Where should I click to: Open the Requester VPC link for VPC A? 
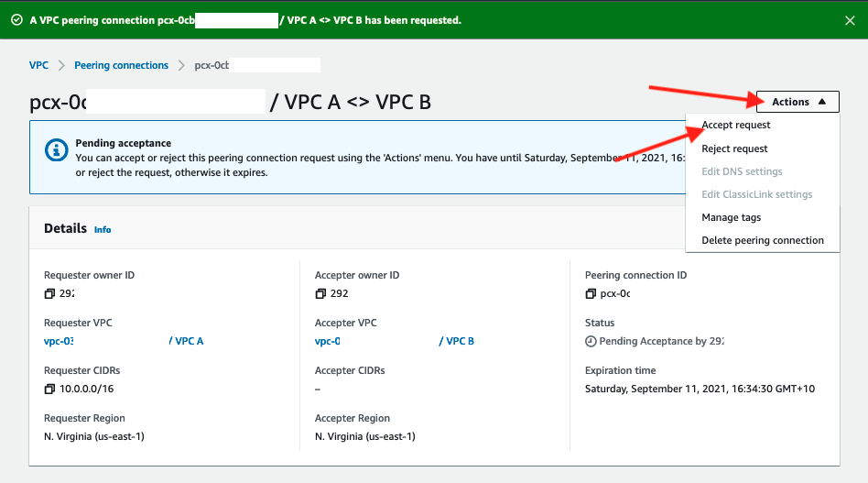pos(189,341)
